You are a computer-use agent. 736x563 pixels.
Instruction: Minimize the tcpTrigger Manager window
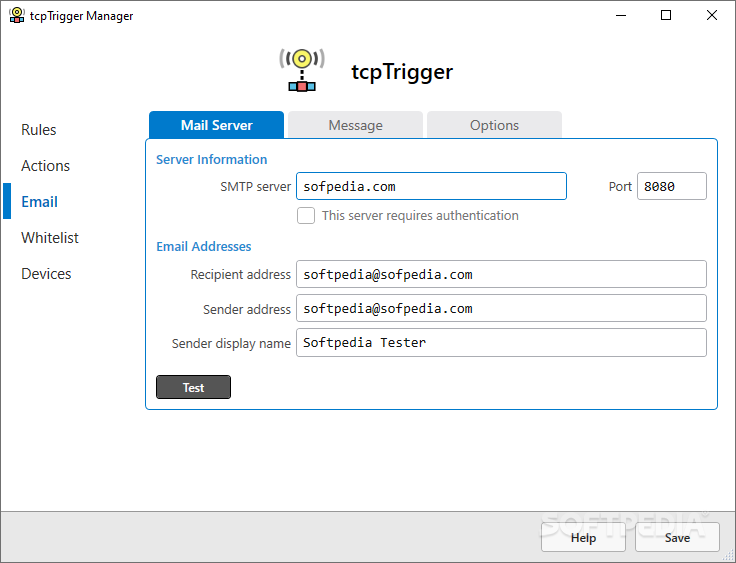pyautogui.click(x=621, y=15)
